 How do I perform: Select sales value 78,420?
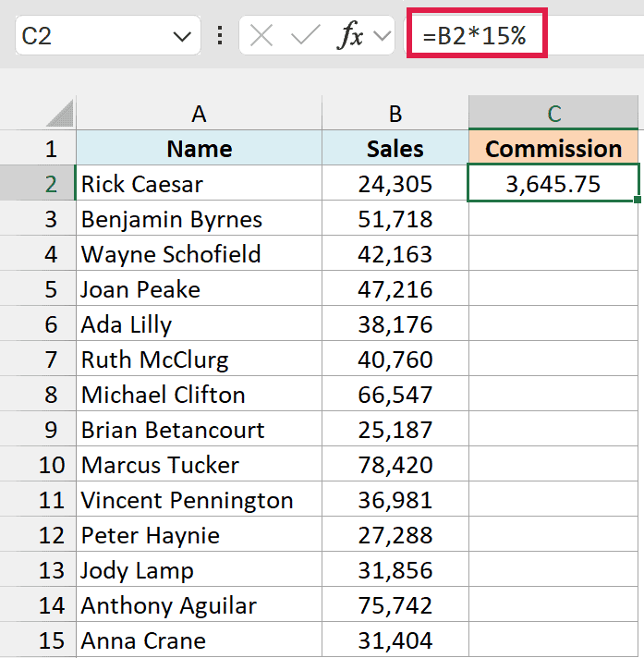click(395, 464)
